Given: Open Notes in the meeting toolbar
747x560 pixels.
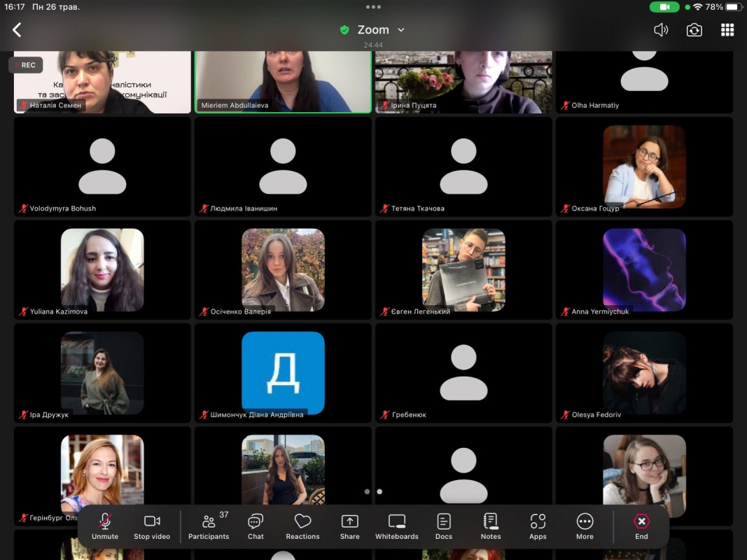Looking at the screenshot, I should pyautogui.click(x=491, y=526).
